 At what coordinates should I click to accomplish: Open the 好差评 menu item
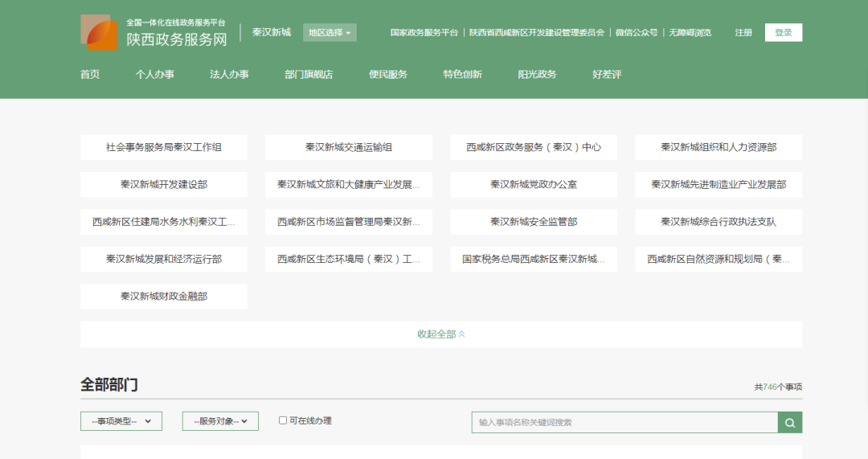607,74
